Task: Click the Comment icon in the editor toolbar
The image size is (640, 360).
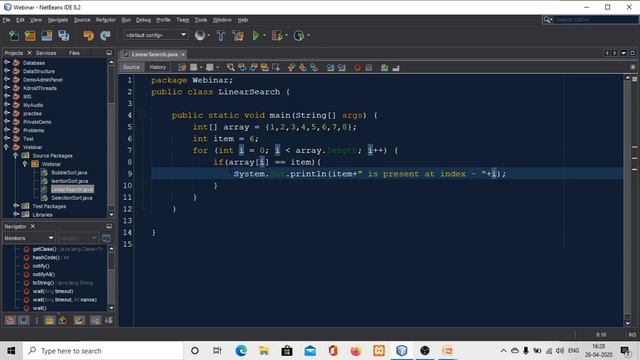Action: pos(384,67)
